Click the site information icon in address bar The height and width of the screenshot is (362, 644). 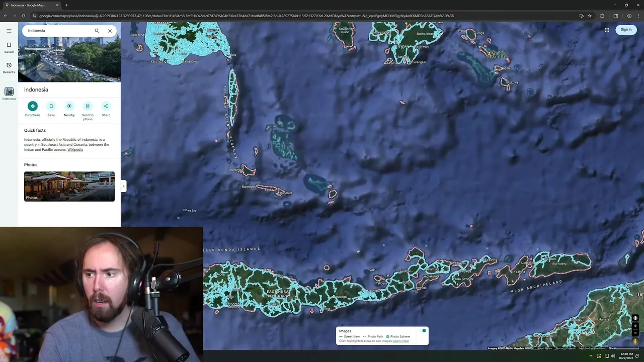[x=34, y=16]
